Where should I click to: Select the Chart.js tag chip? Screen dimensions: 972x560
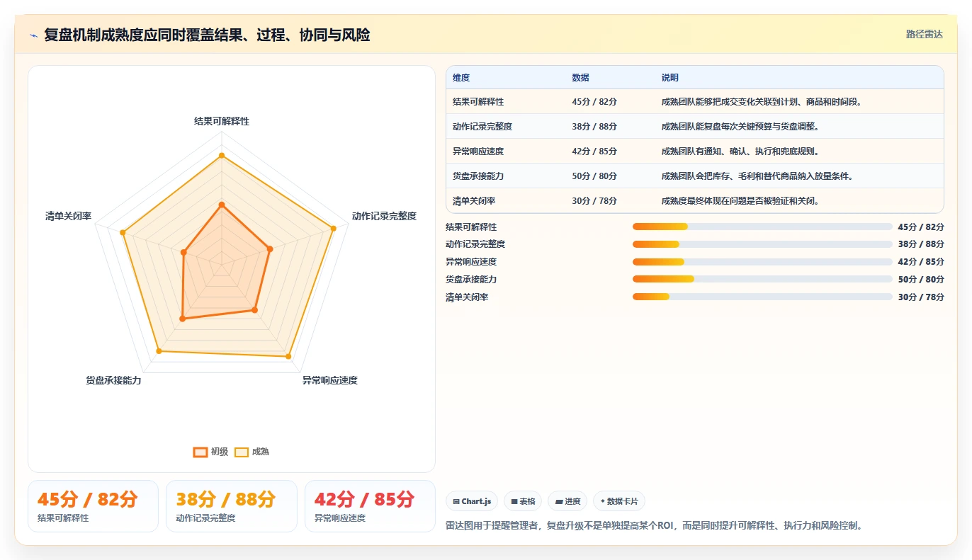(x=472, y=501)
